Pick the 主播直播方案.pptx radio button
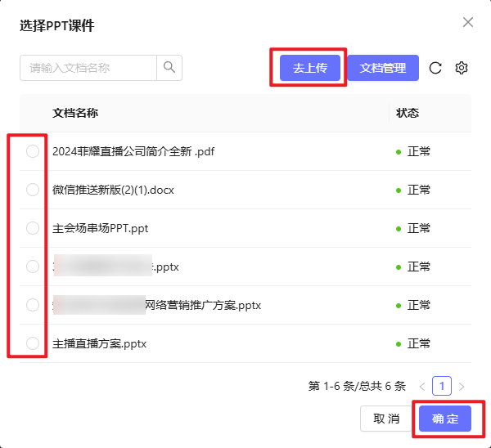The image size is (491, 448). click(x=33, y=343)
